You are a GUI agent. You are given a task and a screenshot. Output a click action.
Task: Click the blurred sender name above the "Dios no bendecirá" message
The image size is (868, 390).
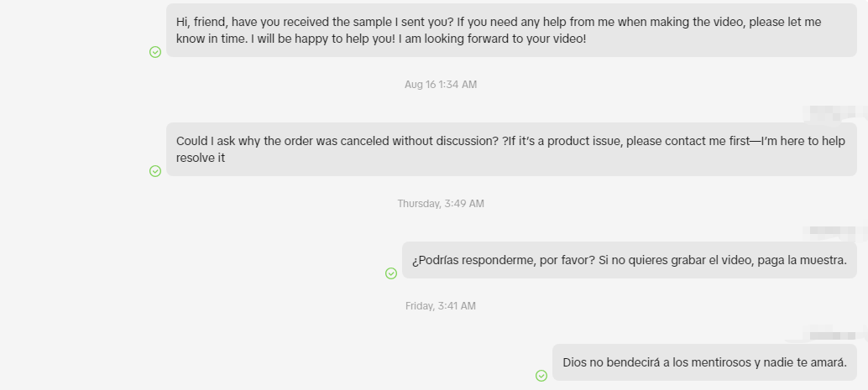click(x=829, y=334)
